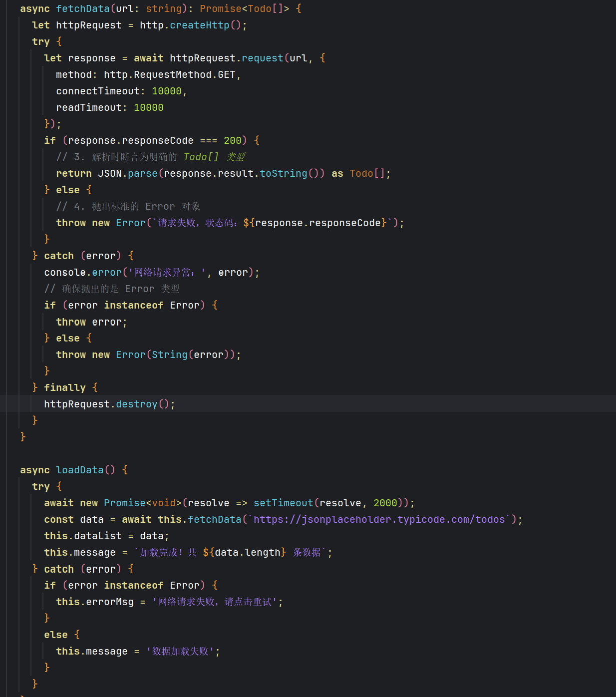
Task: Click 'Promise<Todo[]>' return type
Action: (245, 8)
